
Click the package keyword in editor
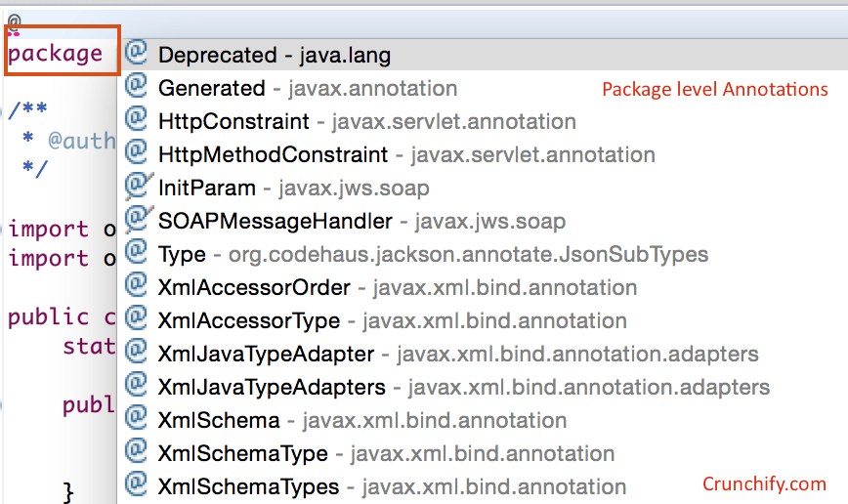coord(56,54)
